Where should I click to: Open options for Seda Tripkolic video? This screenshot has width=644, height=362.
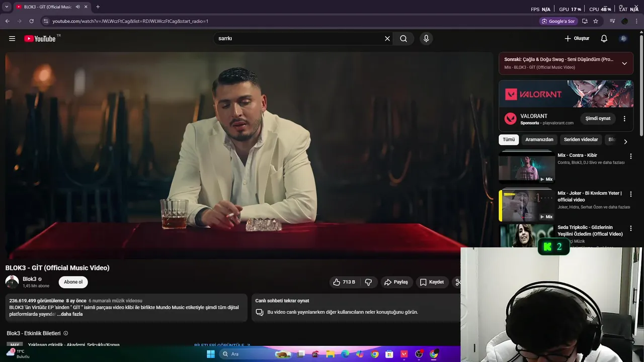click(x=631, y=228)
